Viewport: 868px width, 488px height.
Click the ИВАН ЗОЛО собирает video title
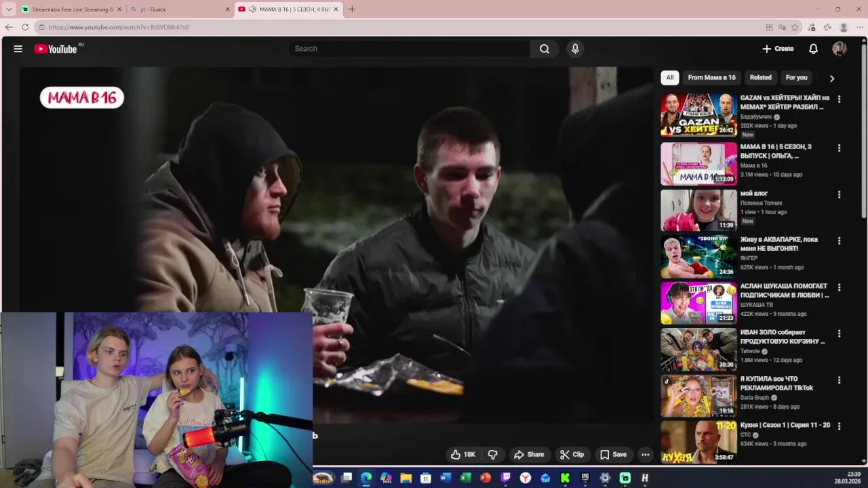(x=783, y=337)
